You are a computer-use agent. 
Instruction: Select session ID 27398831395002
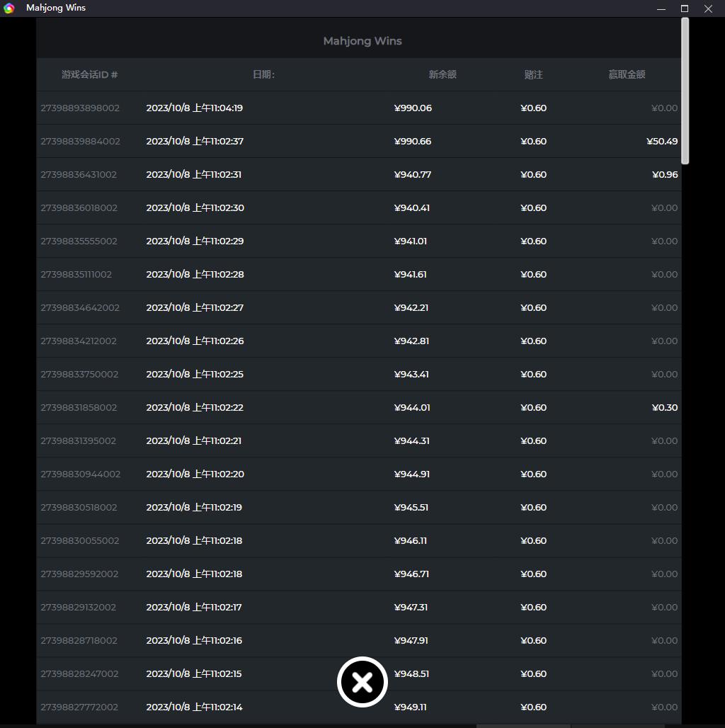pyautogui.click(x=79, y=440)
